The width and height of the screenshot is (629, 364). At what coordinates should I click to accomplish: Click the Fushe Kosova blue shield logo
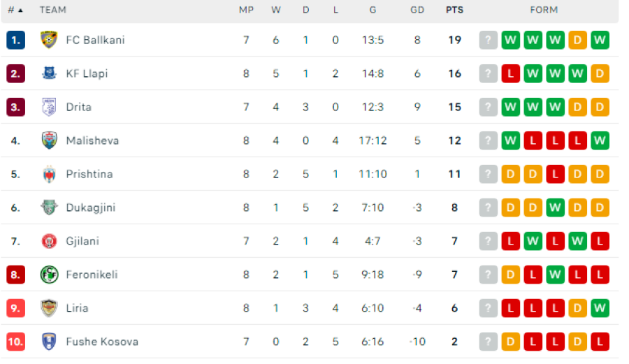[49, 342]
